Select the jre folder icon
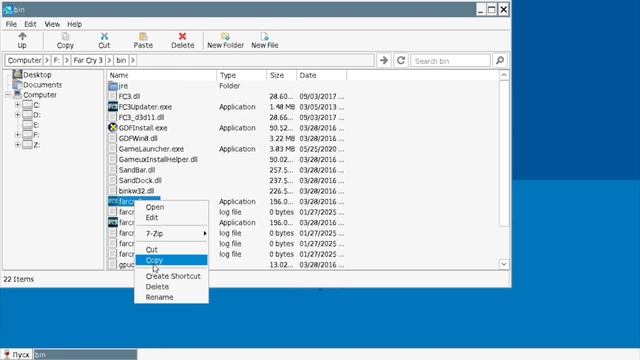The width and height of the screenshot is (640, 360). 113,86
